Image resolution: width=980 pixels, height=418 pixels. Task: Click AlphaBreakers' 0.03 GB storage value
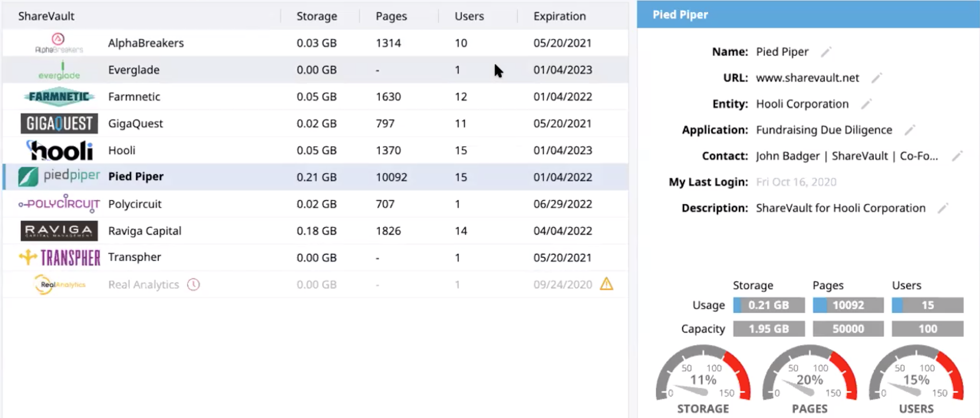click(x=317, y=43)
